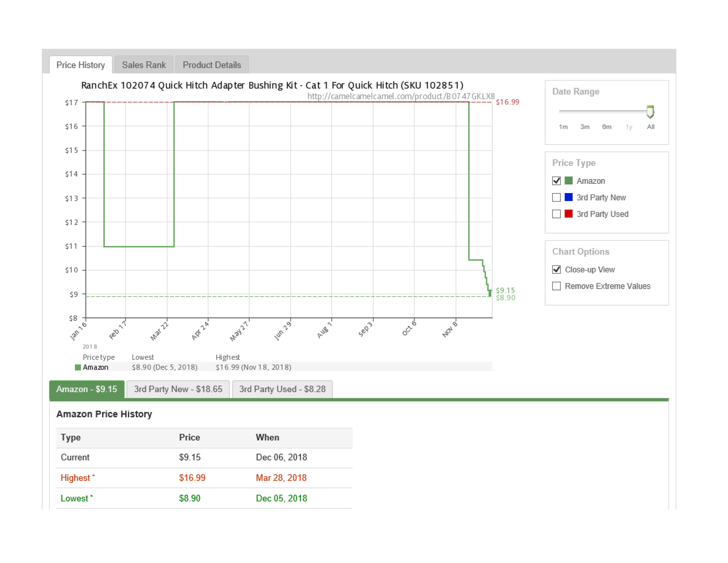
Task: Click the '$11' y-axis label
Action: coord(71,246)
